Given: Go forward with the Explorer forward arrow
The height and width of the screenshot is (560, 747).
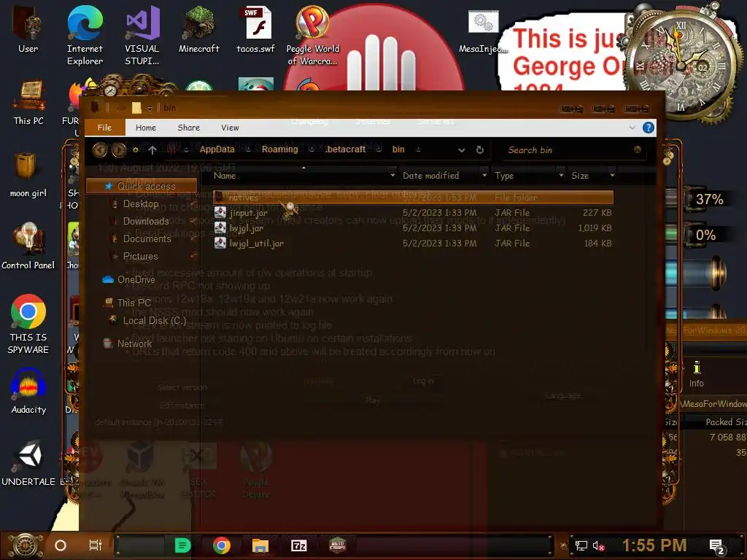Looking at the screenshot, I should click(x=119, y=150).
